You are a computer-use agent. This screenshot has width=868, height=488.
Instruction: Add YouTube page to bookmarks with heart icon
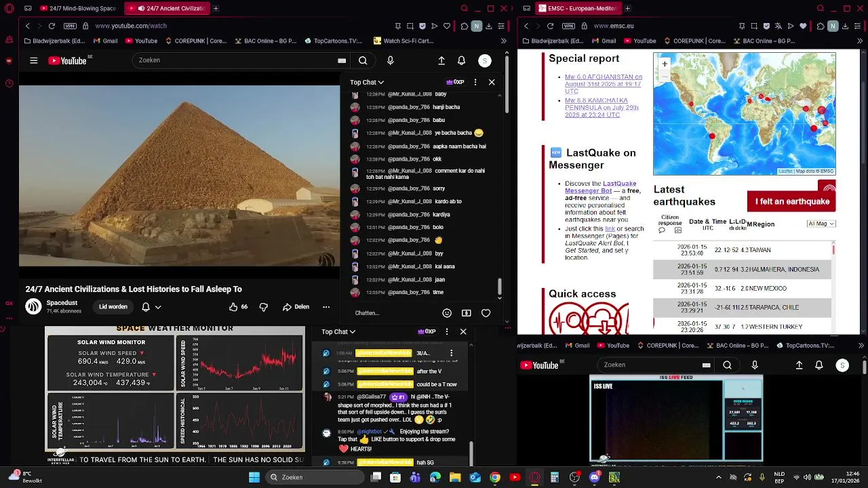(x=447, y=26)
